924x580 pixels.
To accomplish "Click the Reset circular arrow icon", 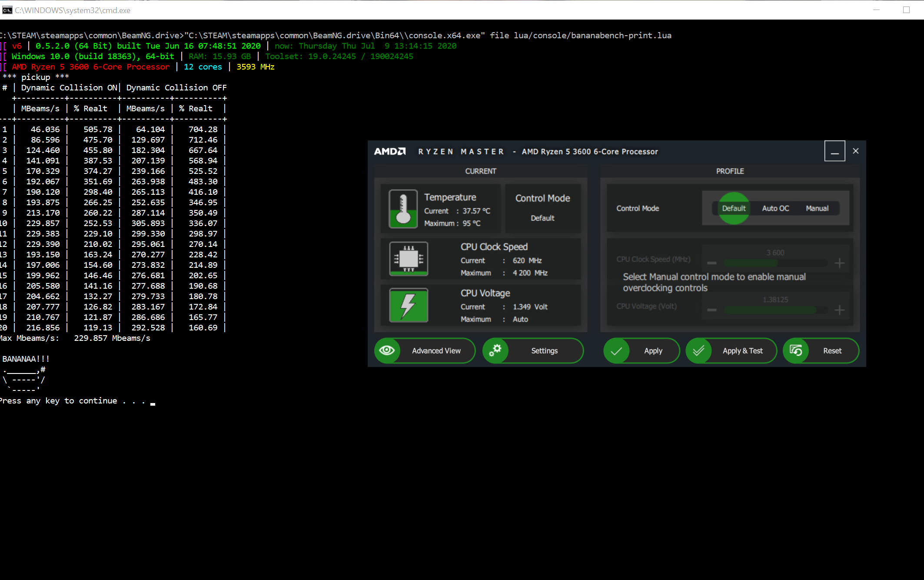I will click(x=796, y=350).
